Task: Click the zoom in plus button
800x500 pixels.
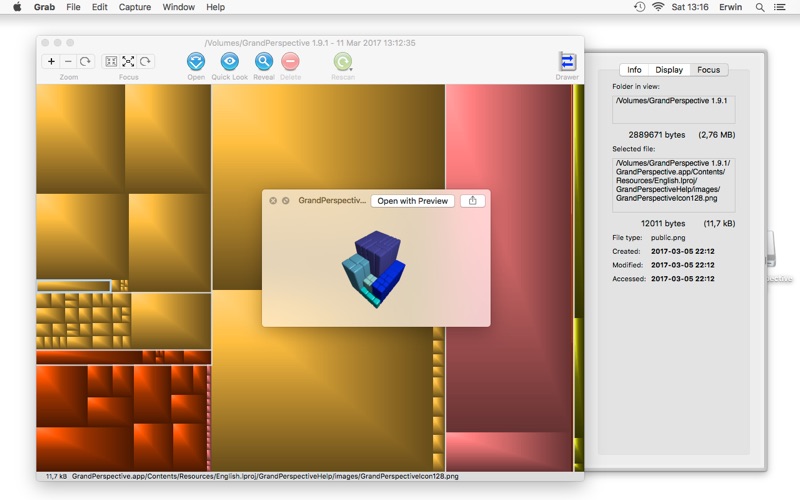Action: point(52,62)
